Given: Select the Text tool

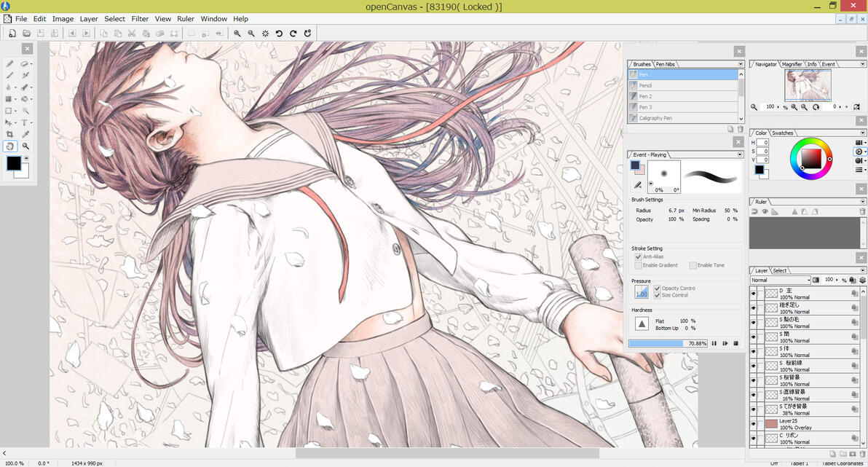Looking at the screenshot, I should click(x=24, y=122).
